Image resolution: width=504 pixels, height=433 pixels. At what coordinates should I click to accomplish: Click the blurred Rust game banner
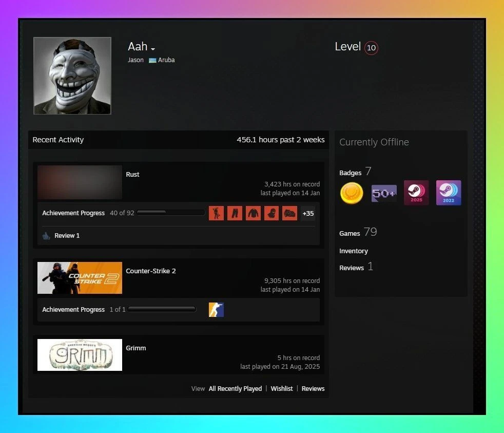tap(80, 182)
